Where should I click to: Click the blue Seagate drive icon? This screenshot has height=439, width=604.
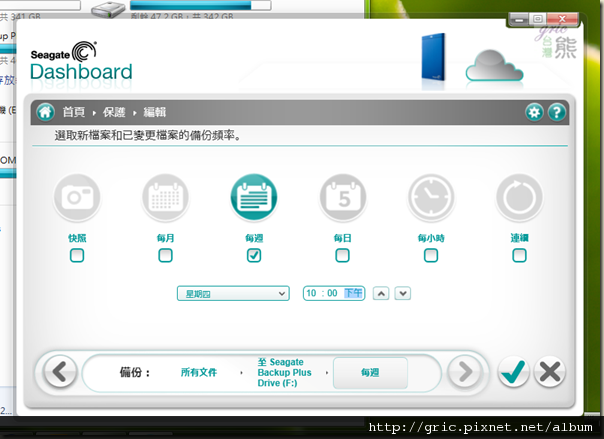[x=433, y=57]
